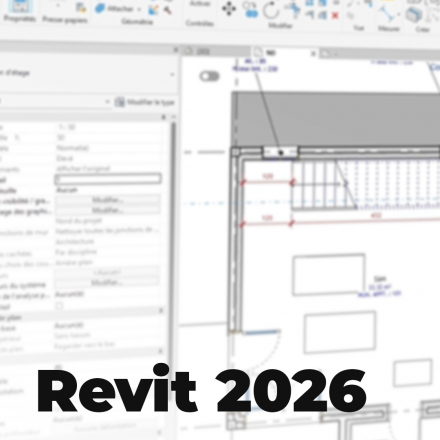Switch to the N0 floor plan tab
440x440 pixels.
[x=271, y=53]
